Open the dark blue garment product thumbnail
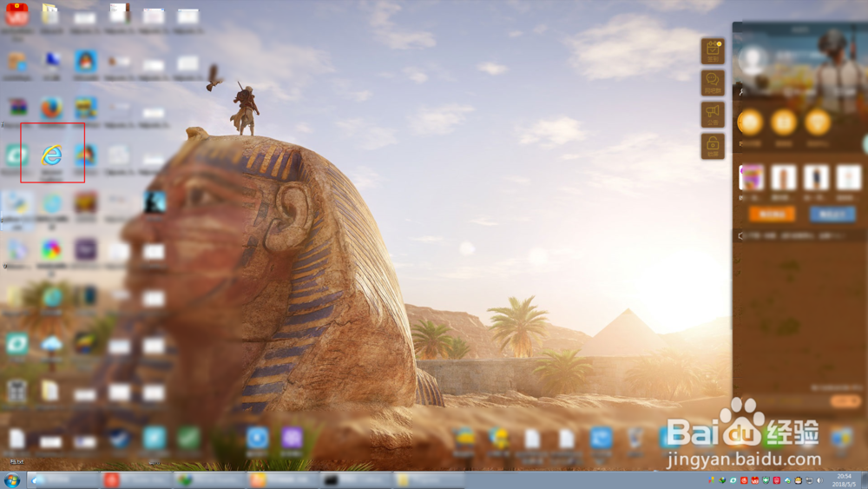The height and width of the screenshot is (489, 868). pos(816,178)
